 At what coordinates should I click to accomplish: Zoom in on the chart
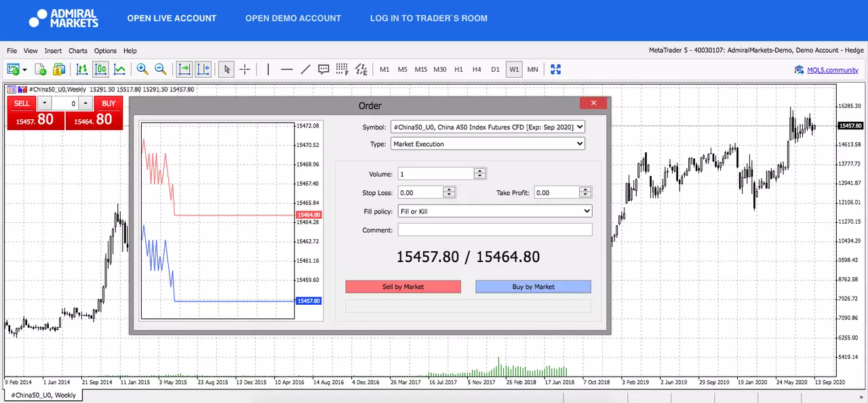point(142,69)
